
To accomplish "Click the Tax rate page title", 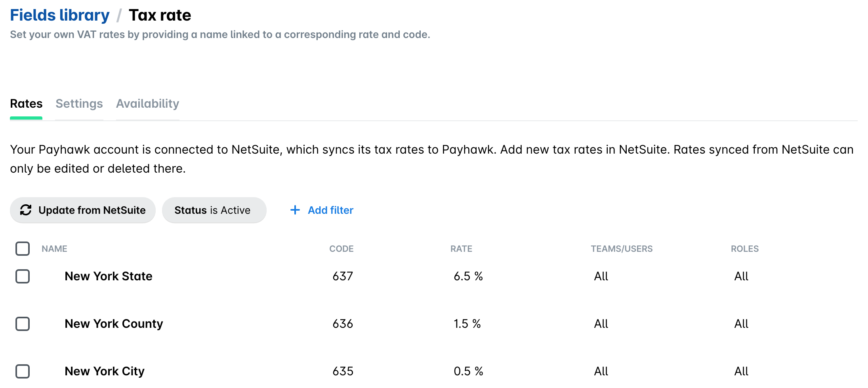I will click(160, 15).
